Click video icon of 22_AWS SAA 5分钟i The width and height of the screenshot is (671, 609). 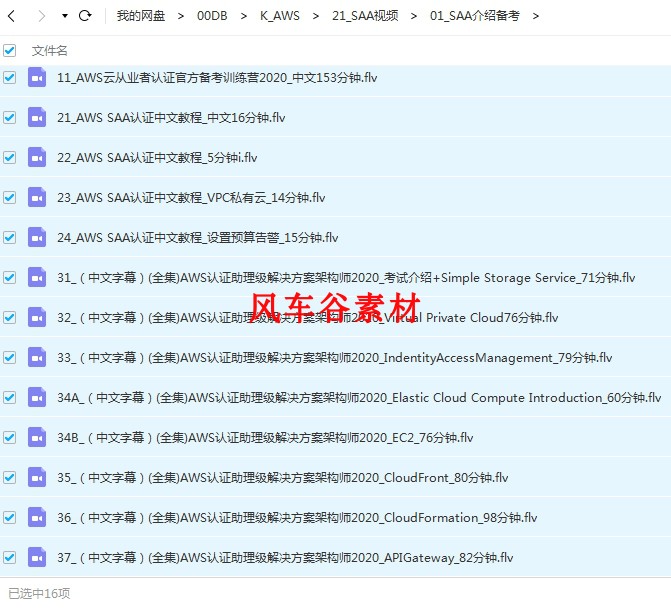pos(37,157)
